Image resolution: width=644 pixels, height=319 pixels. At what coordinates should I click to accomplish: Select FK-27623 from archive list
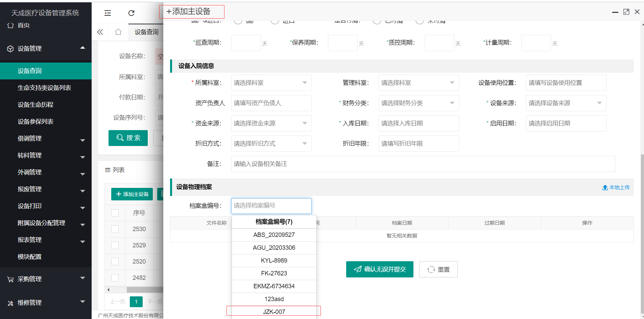(274, 273)
